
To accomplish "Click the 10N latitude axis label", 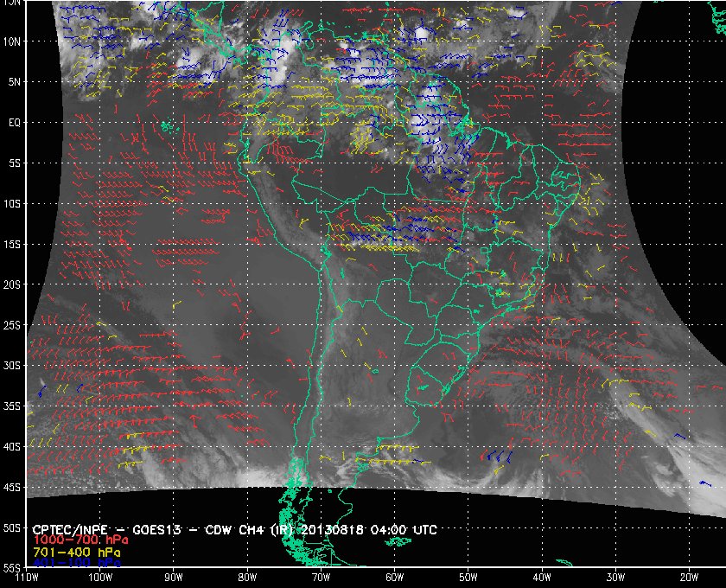I will (x=12, y=42).
